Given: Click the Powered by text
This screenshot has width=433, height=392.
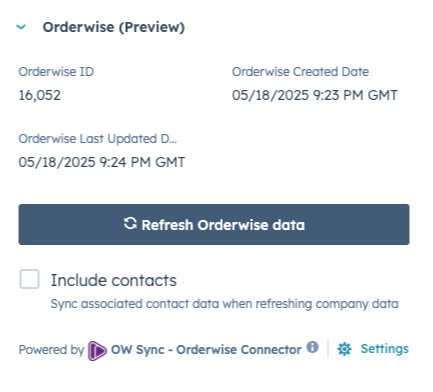Looking at the screenshot, I should click(51, 350).
